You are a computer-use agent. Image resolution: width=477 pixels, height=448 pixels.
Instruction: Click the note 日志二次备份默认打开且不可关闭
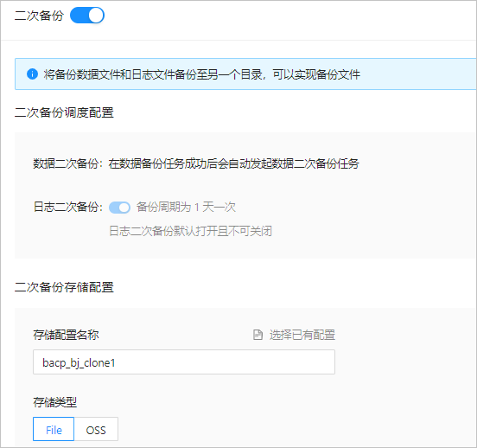190,231
